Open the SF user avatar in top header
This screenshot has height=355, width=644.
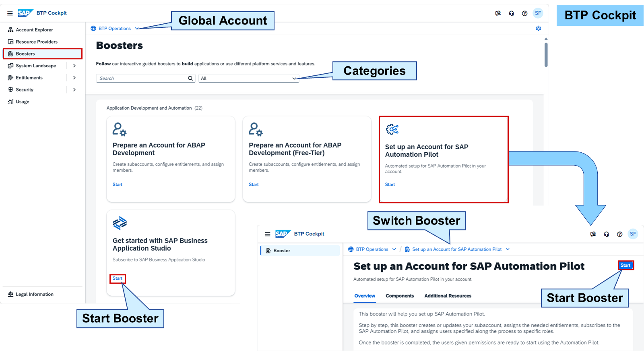click(x=538, y=13)
